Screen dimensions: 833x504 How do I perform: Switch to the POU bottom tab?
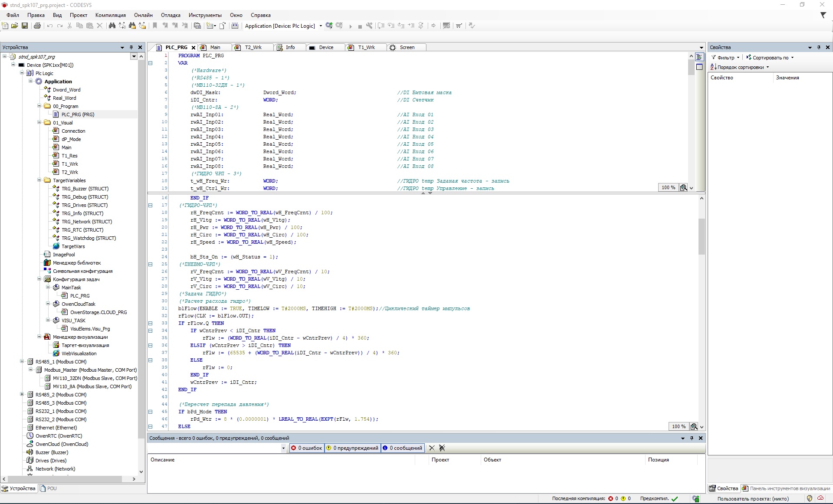[48, 488]
